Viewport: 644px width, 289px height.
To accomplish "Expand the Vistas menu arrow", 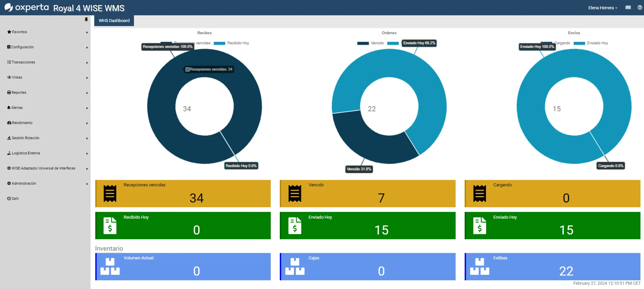I will pyautogui.click(x=87, y=78).
